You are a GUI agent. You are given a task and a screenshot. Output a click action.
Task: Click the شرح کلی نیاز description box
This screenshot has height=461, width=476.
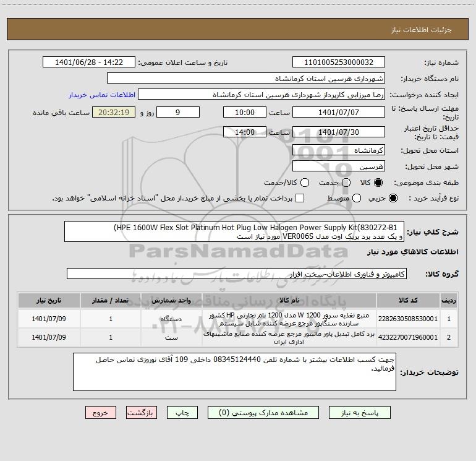point(234,232)
